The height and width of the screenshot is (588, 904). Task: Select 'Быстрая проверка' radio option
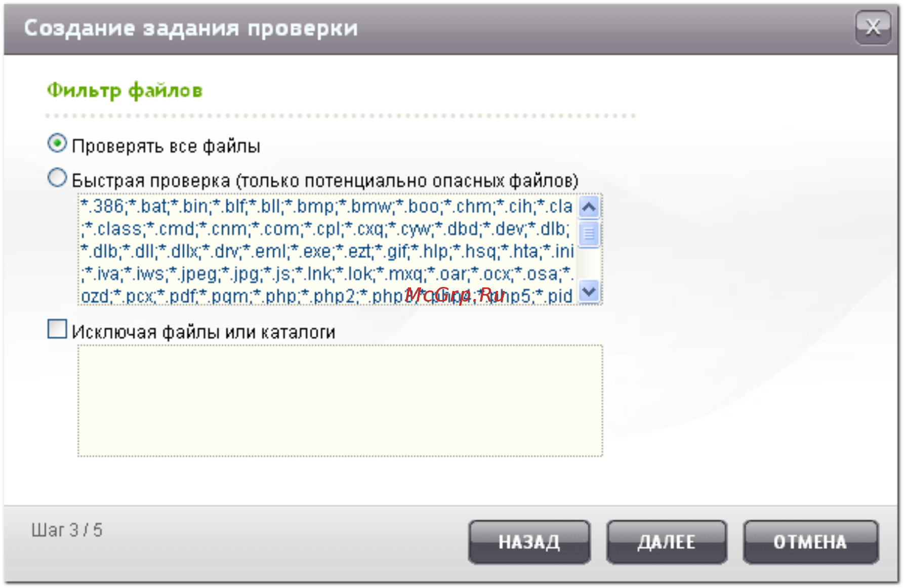(57, 178)
